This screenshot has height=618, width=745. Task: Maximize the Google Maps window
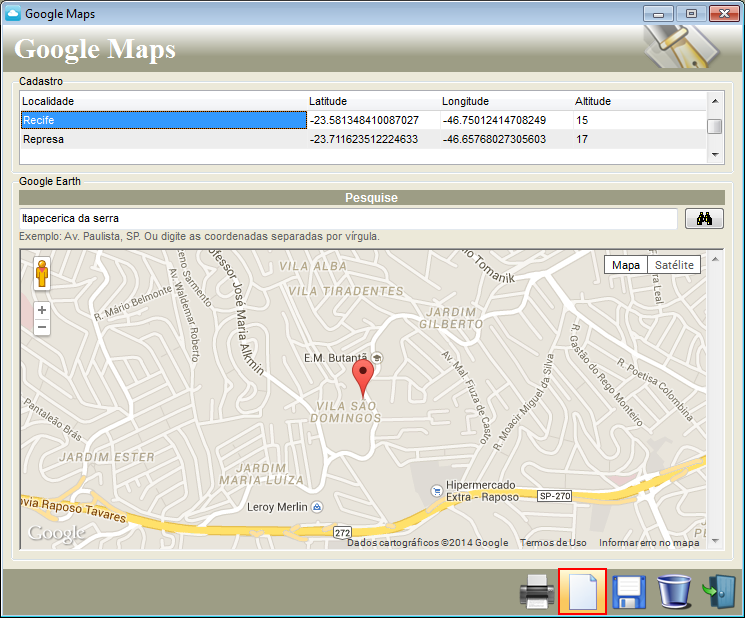[x=691, y=14]
